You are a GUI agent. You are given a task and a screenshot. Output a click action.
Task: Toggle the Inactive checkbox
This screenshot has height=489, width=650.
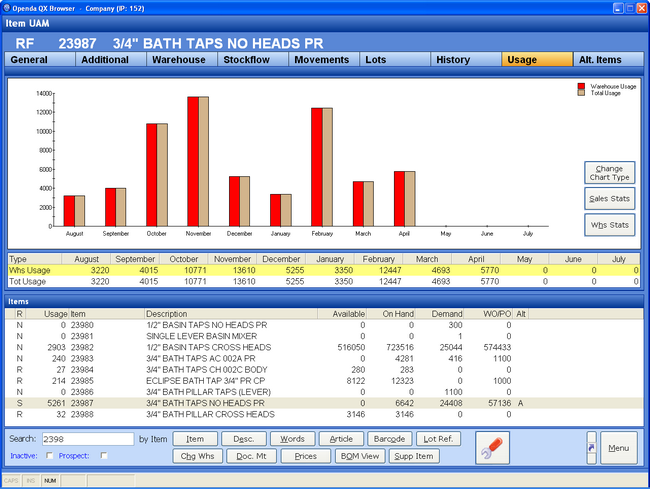tap(50, 455)
